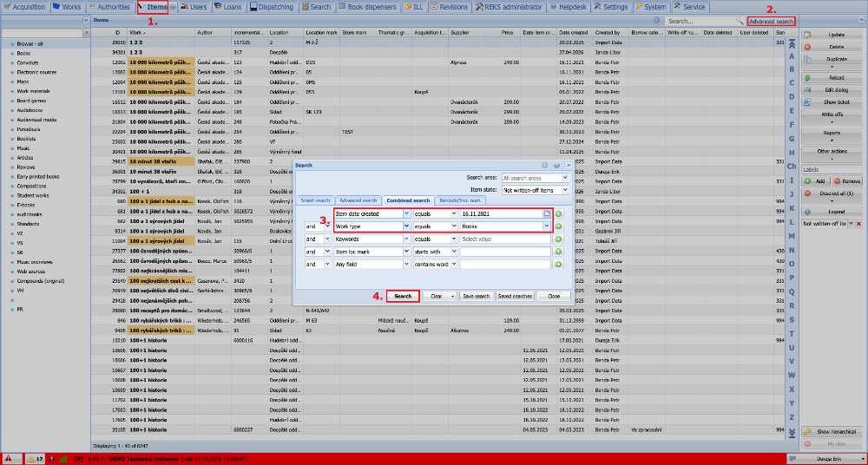Open Item state dropdown
The width and height of the screenshot is (868, 465).
[x=565, y=190]
